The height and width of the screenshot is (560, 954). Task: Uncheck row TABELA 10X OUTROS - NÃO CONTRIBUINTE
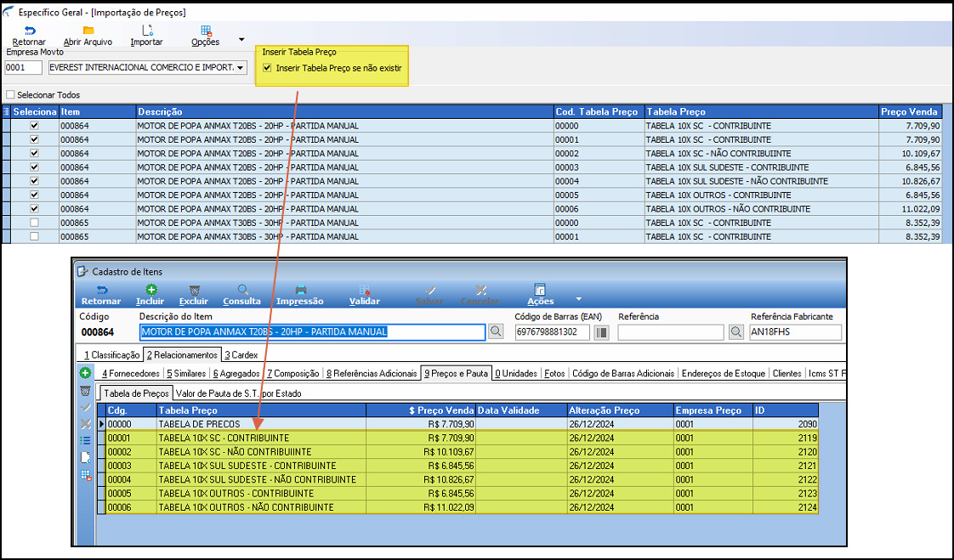click(34, 208)
